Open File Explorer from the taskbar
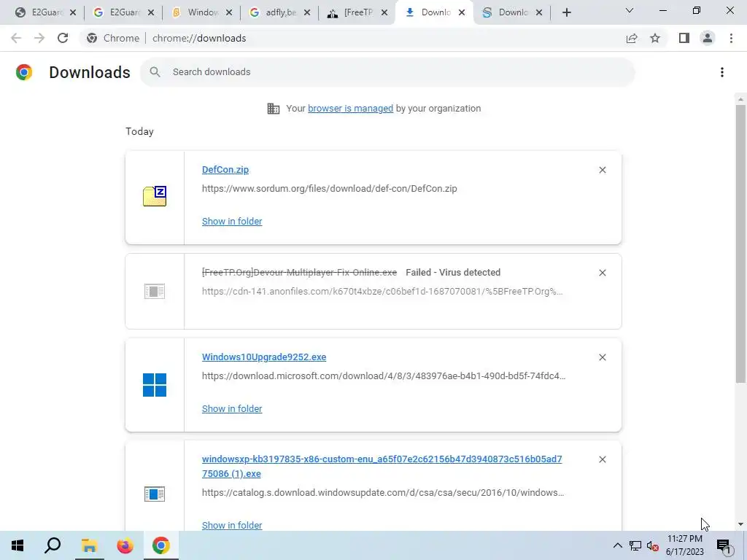Viewport: 747px width, 560px height. click(89, 545)
